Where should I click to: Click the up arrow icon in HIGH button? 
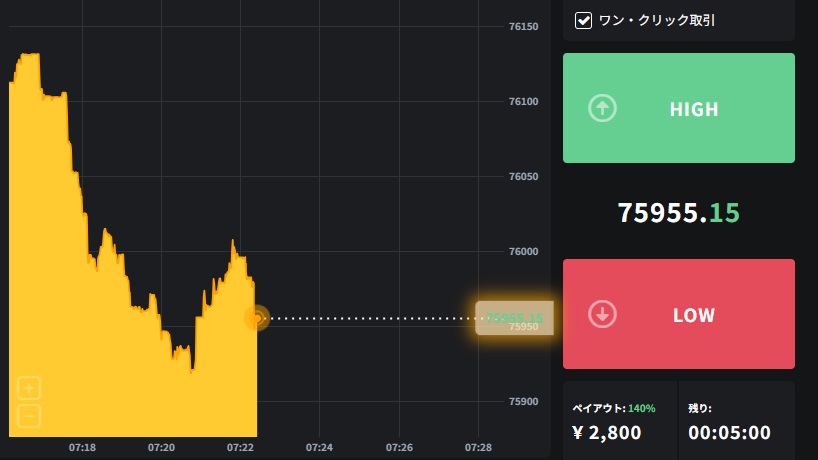pos(601,108)
